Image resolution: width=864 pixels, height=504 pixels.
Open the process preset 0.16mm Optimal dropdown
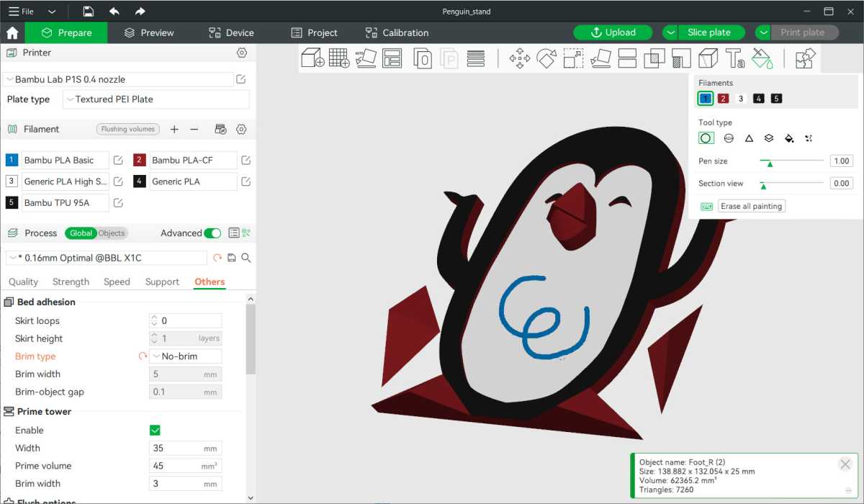click(107, 258)
